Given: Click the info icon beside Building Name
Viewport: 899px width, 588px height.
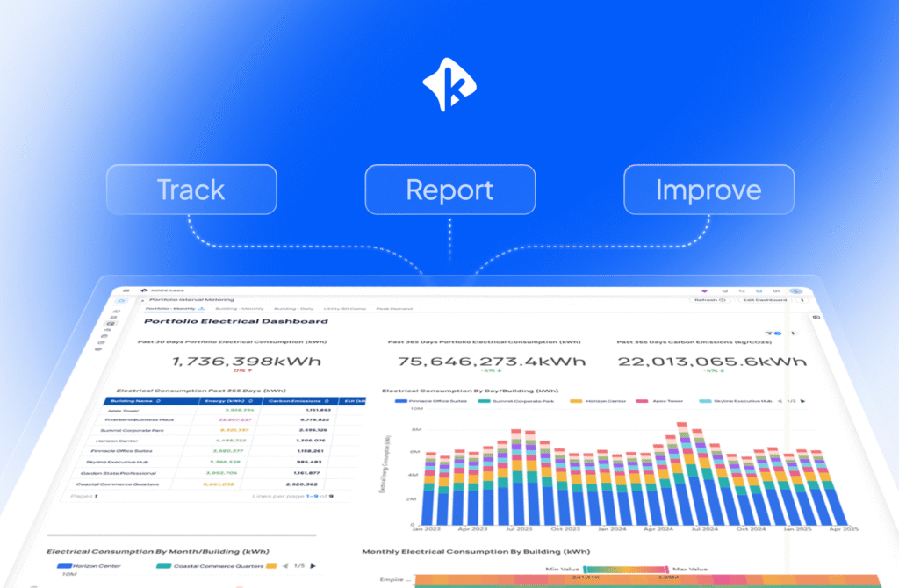Looking at the screenshot, I should point(158,400).
